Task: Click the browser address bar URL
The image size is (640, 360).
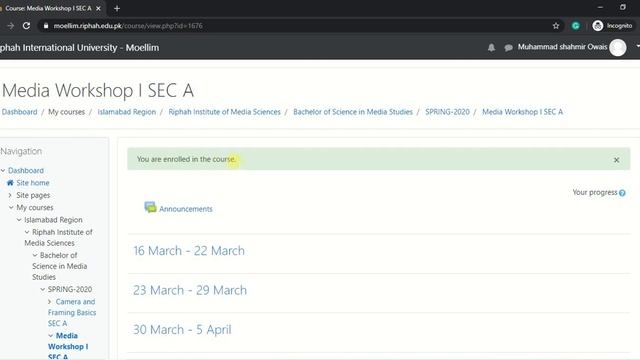Action: pyautogui.click(x=128, y=26)
